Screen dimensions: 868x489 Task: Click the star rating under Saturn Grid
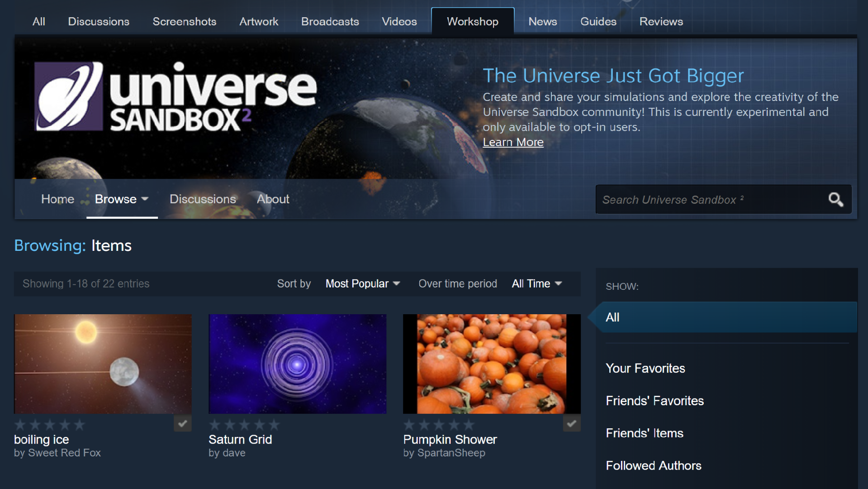tap(244, 425)
